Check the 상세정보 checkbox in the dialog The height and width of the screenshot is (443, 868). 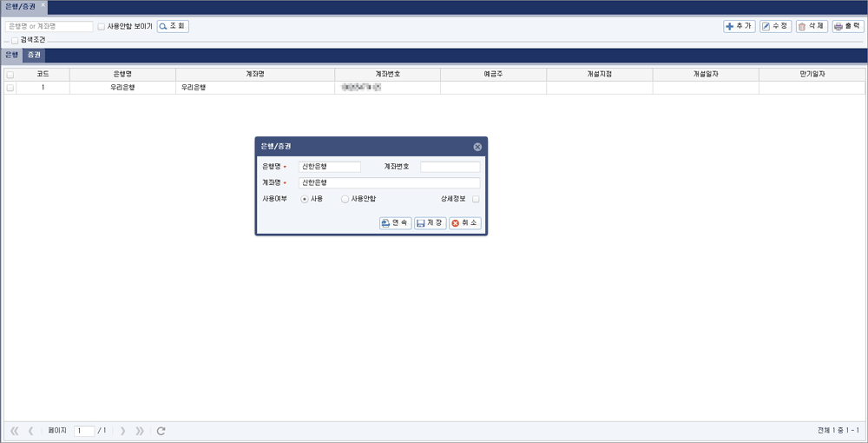(475, 199)
